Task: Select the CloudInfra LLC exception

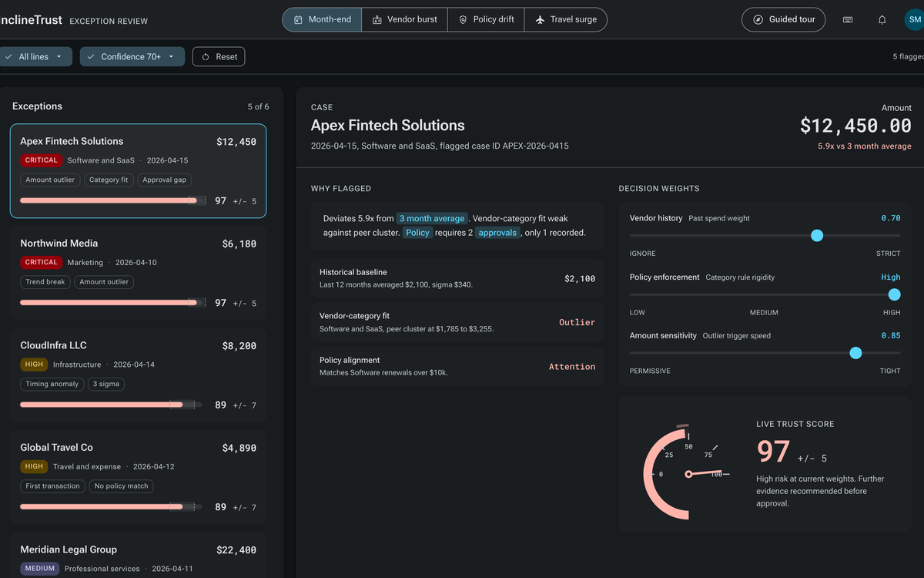Action: coord(139,375)
